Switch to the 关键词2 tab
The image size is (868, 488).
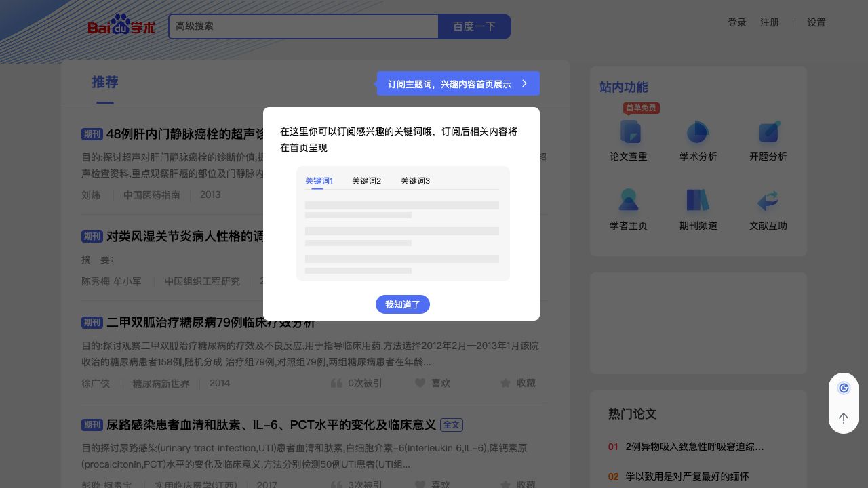(367, 181)
